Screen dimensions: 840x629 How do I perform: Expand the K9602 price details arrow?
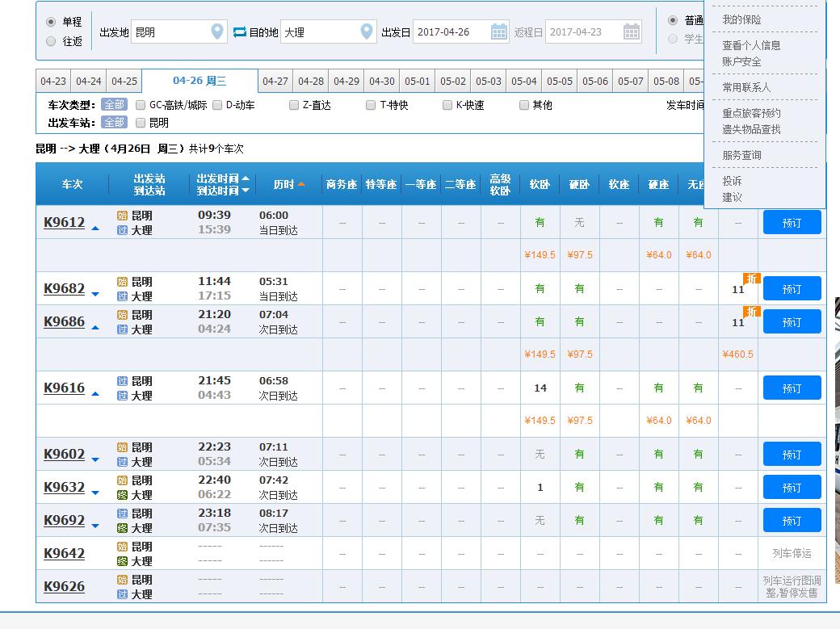click(95, 459)
